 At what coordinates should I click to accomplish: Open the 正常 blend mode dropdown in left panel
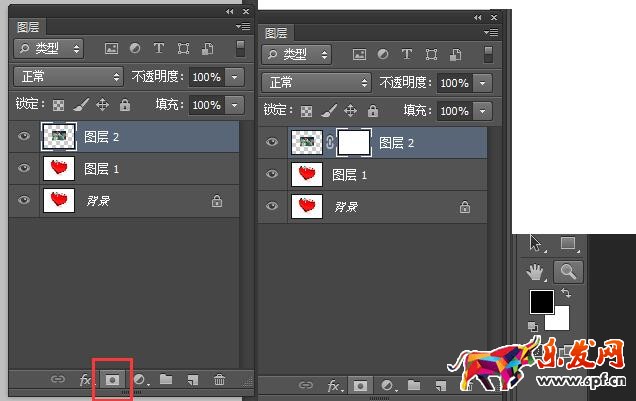(68, 76)
